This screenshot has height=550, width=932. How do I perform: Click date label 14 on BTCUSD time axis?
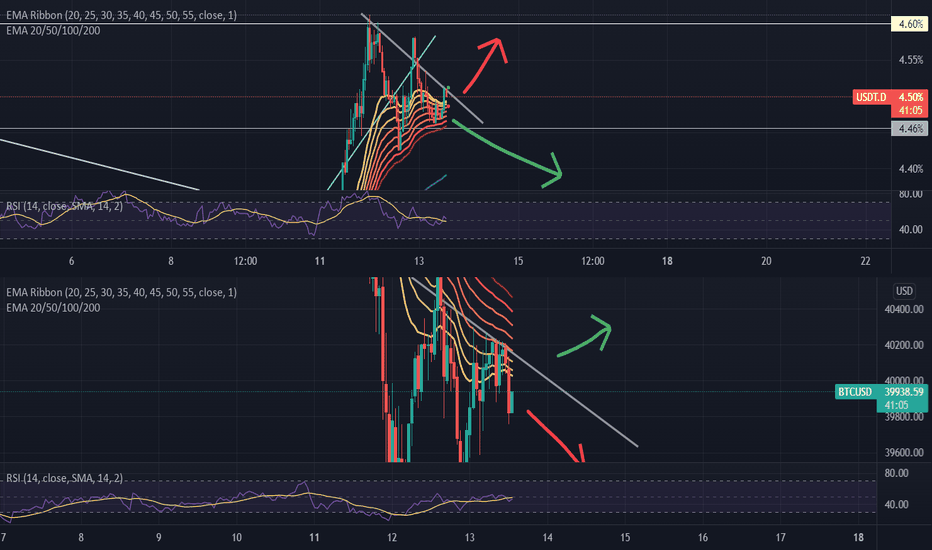click(547, 538)
